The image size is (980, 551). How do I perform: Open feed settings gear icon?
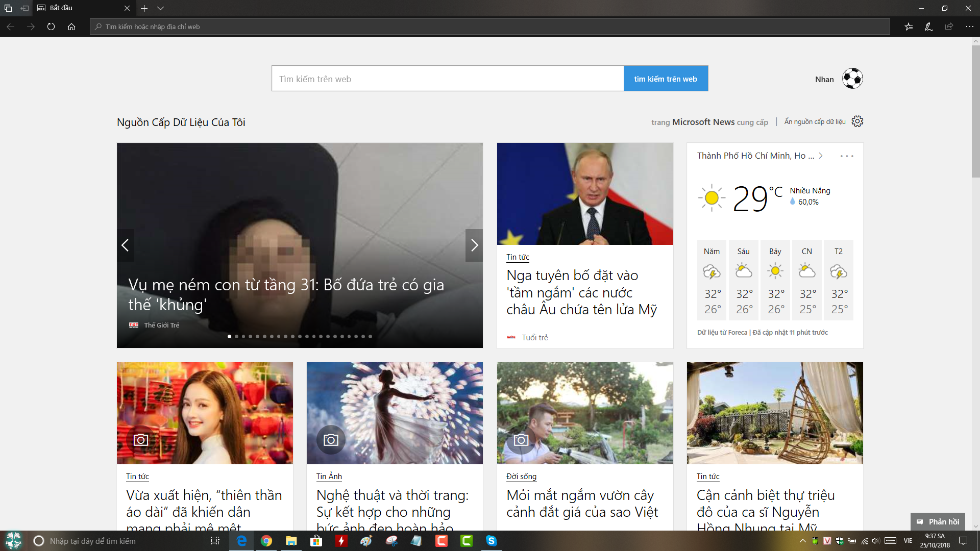point(857,121)
